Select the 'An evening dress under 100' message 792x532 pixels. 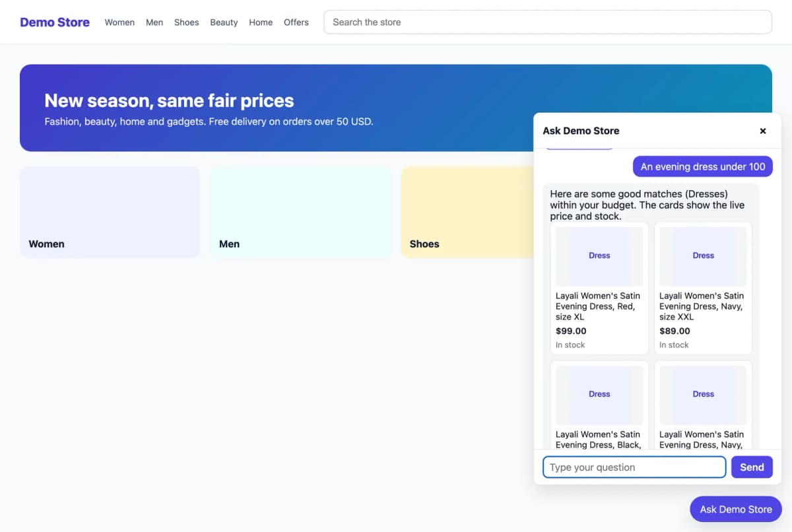(x=703, y=166)
